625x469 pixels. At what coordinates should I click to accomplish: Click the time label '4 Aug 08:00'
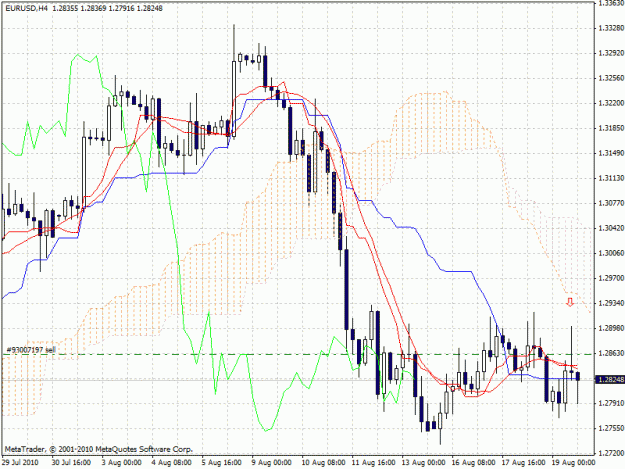click(171, 463)
